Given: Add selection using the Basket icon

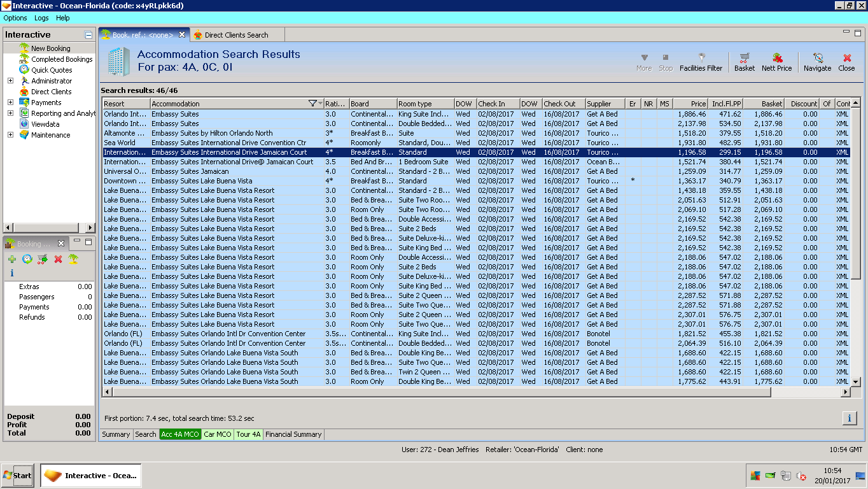Looking at the screenshot, I should tap(744, 58).
